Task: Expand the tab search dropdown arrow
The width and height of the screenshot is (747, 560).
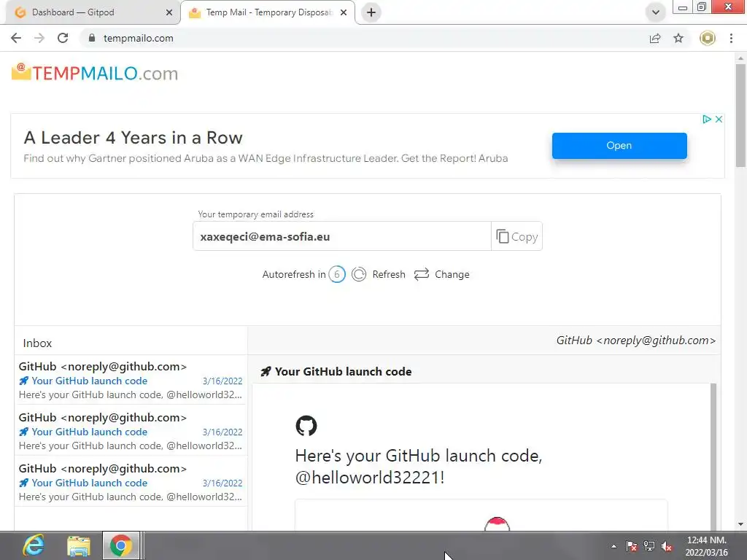Action: pyautogui.click(x=656, y=12)
